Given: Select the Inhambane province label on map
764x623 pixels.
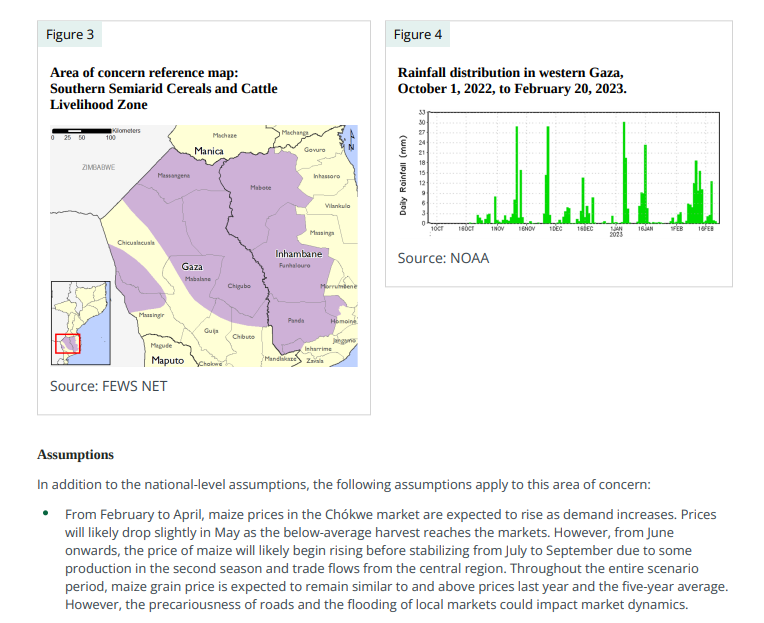Looking at the screenshot, I should 298,254.
